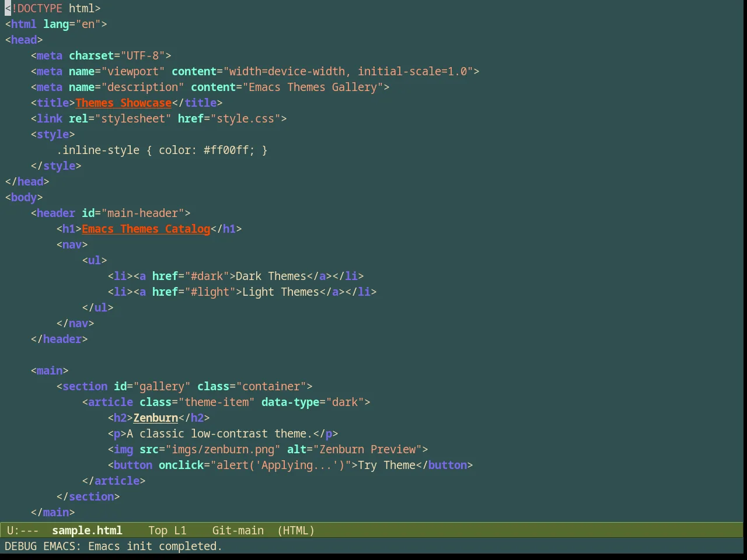Click the "UTF-8" charset value
This screenshot has width=747, height=560.
coord(142,55)
